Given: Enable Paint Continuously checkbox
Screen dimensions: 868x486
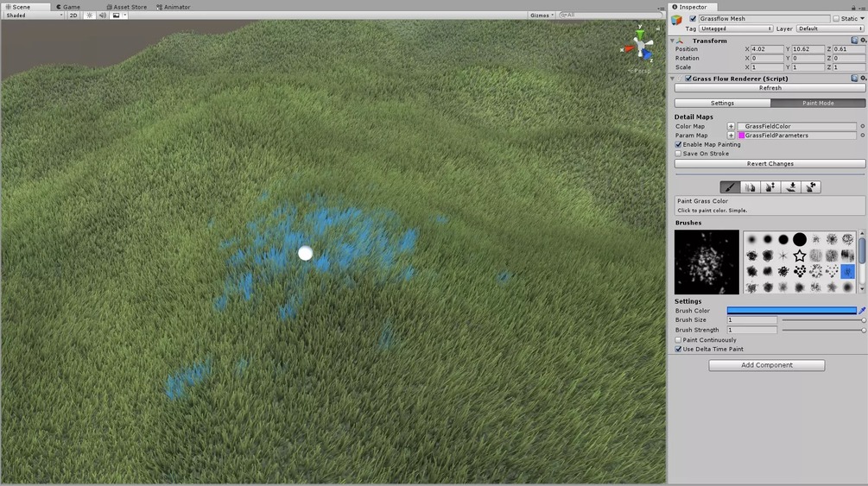Looking at the screenshot, I should point(678,340).
